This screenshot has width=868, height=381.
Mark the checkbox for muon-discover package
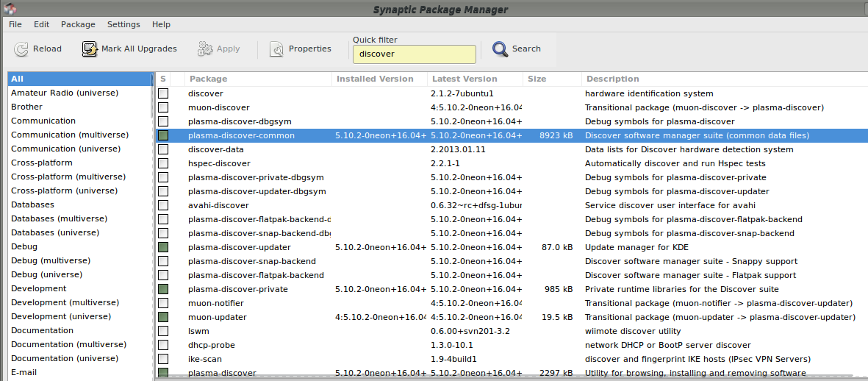[163, 107]
